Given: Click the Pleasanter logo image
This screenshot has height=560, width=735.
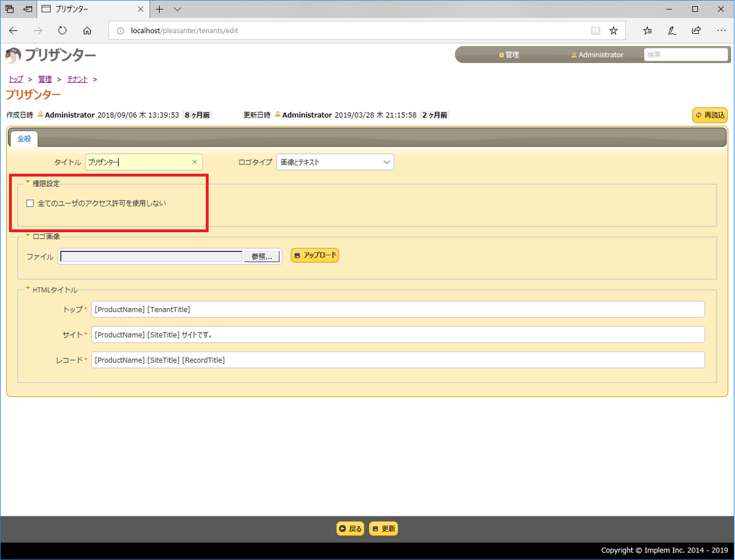Looking at the screenshot, I should tap(50, 55).
